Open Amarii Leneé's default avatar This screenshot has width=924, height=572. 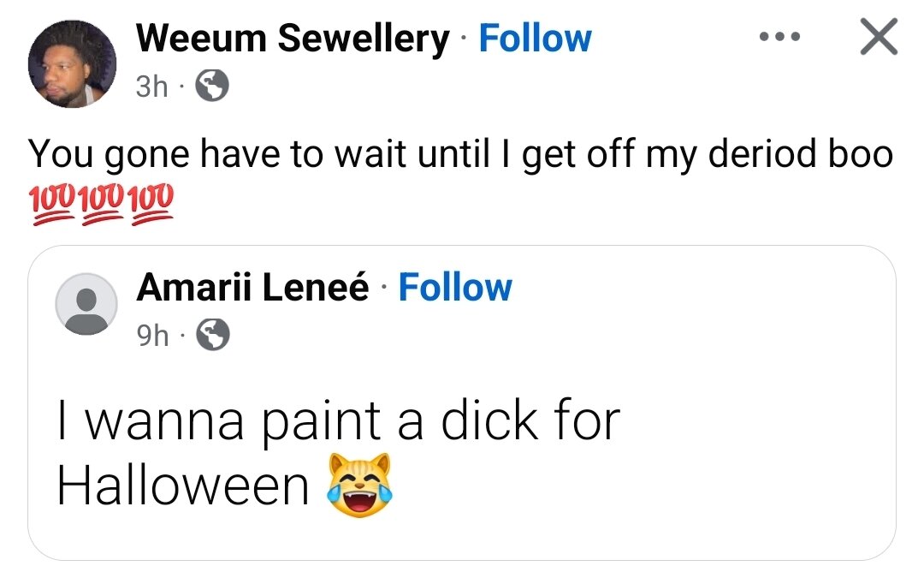[86, 304]
